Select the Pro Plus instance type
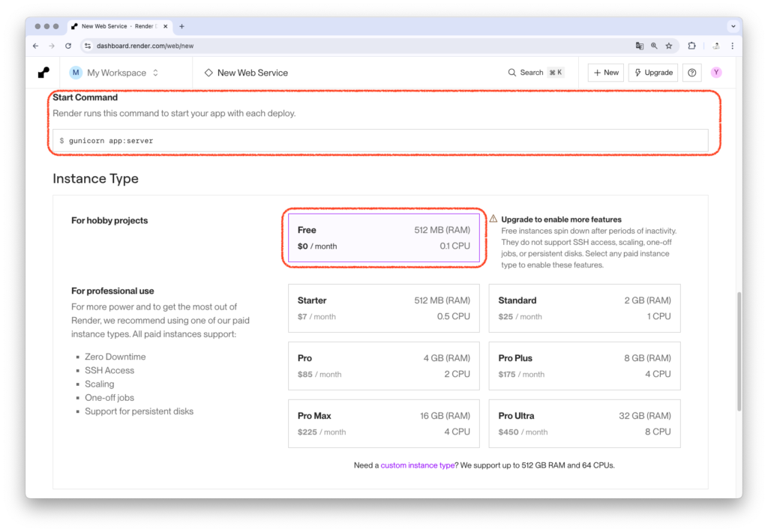 [x=585, y=366]
